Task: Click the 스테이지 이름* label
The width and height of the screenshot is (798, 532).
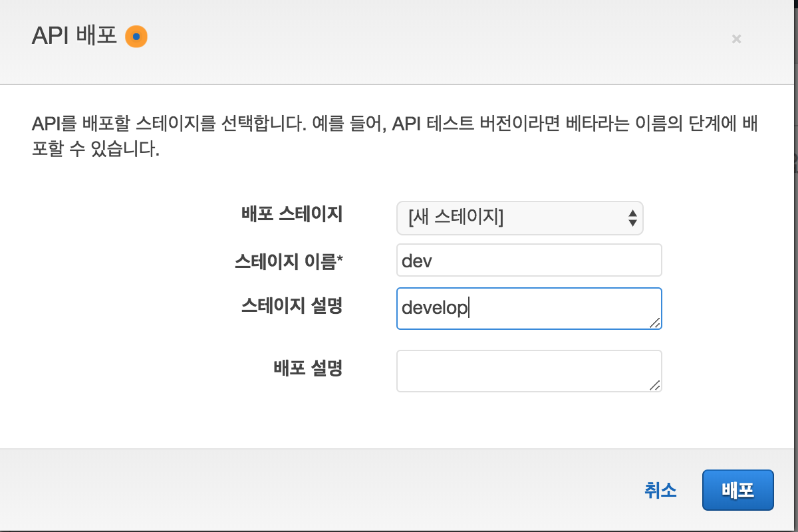Action: click(289, 261)
